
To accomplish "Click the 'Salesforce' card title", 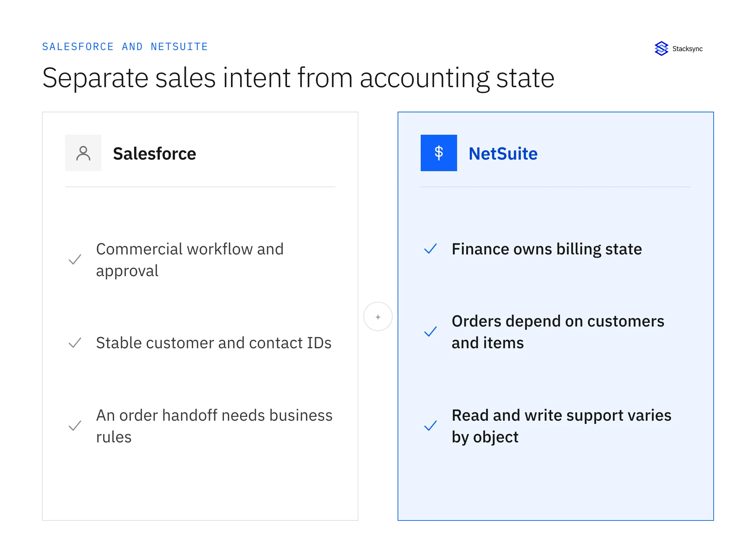I will [x=154, y=154].
